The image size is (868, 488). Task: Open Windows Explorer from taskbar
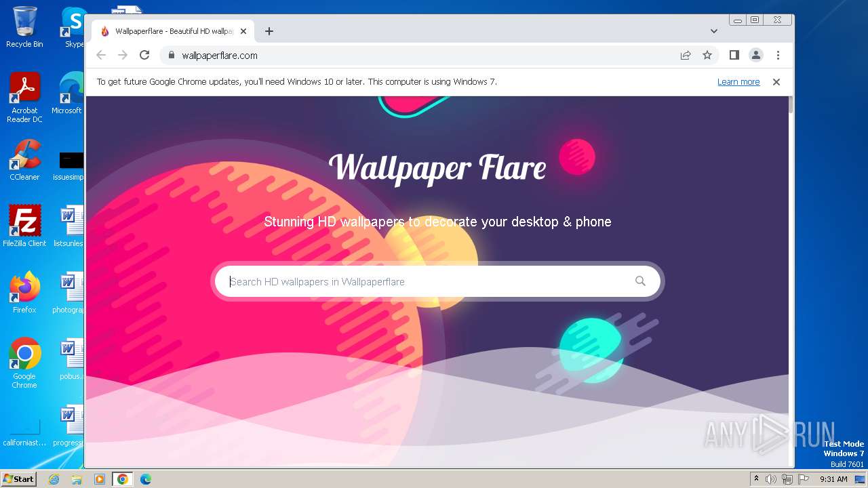point(77,479)
